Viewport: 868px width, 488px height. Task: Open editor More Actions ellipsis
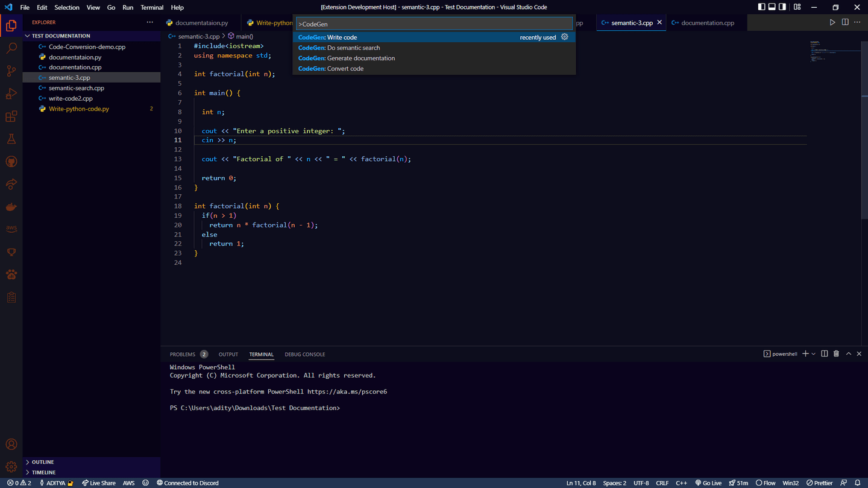[857, 22]
